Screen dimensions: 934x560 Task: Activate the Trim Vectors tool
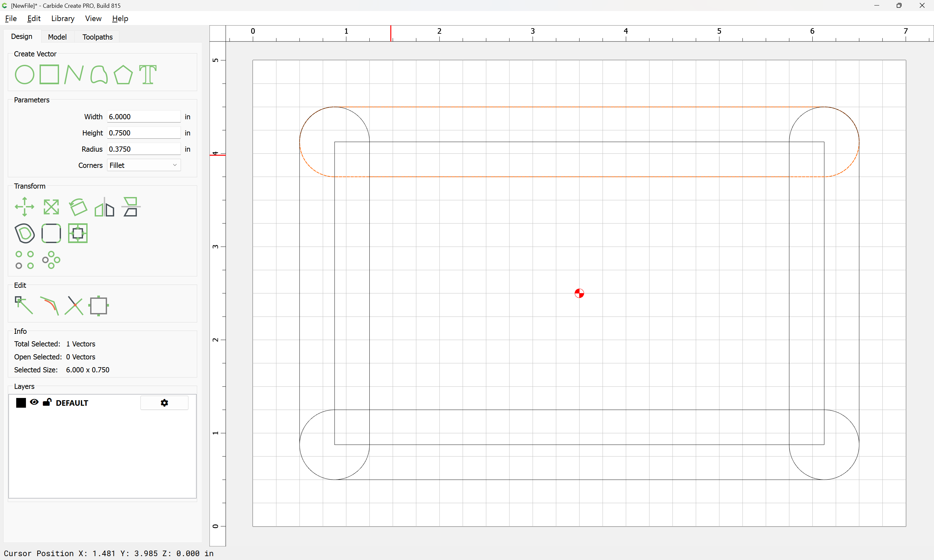74,305
